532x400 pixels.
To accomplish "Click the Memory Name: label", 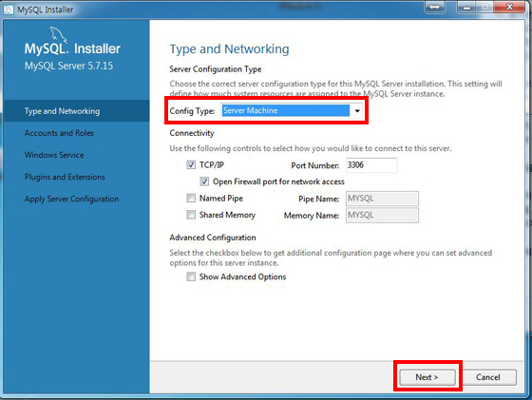I will point(312,216).
